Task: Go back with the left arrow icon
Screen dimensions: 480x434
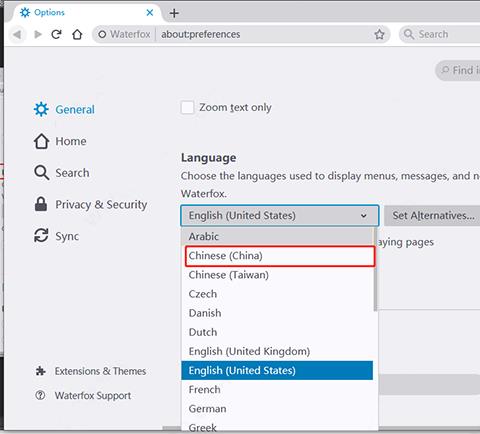Action: (x=17, y=34)
